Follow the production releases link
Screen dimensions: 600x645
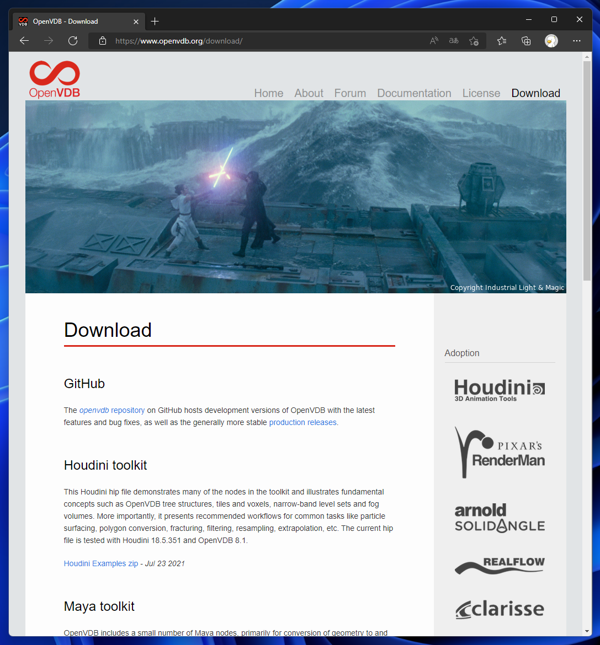(303, 422)
